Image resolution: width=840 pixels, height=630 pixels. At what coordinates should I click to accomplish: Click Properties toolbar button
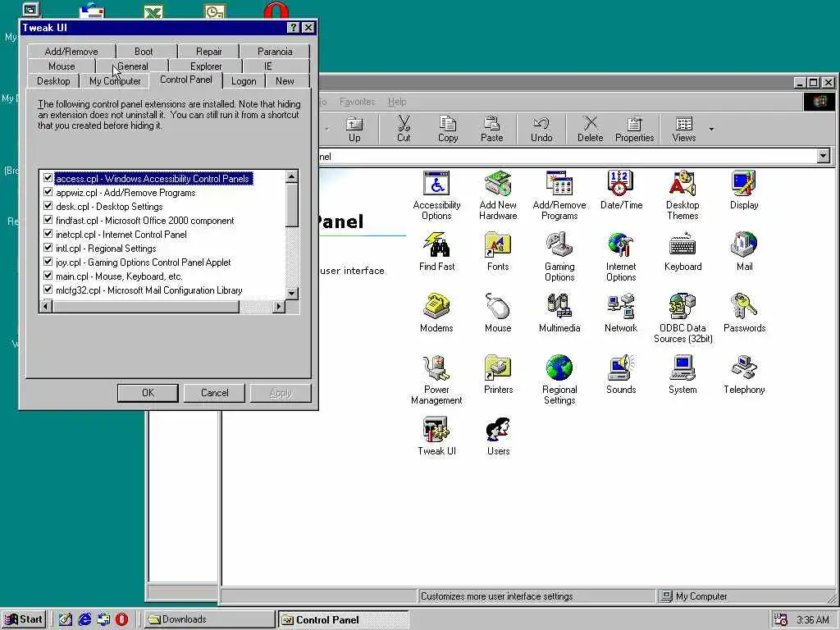(x=635, y=129)
